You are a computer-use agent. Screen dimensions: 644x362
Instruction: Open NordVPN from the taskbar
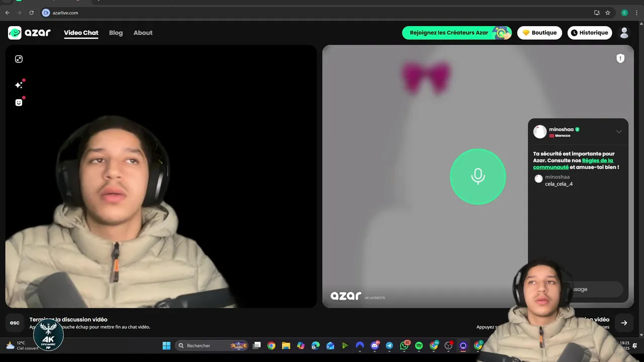[x=360, y=345]
